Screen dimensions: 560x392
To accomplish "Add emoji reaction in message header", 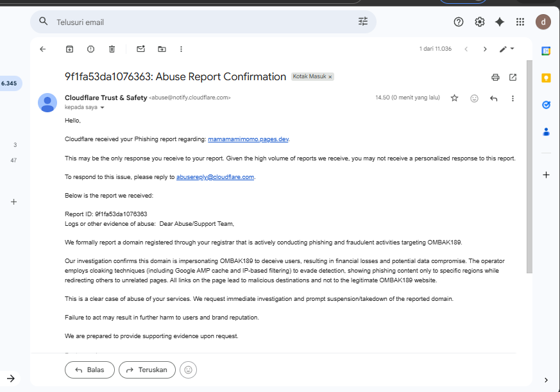I will (x=474, y=98).
